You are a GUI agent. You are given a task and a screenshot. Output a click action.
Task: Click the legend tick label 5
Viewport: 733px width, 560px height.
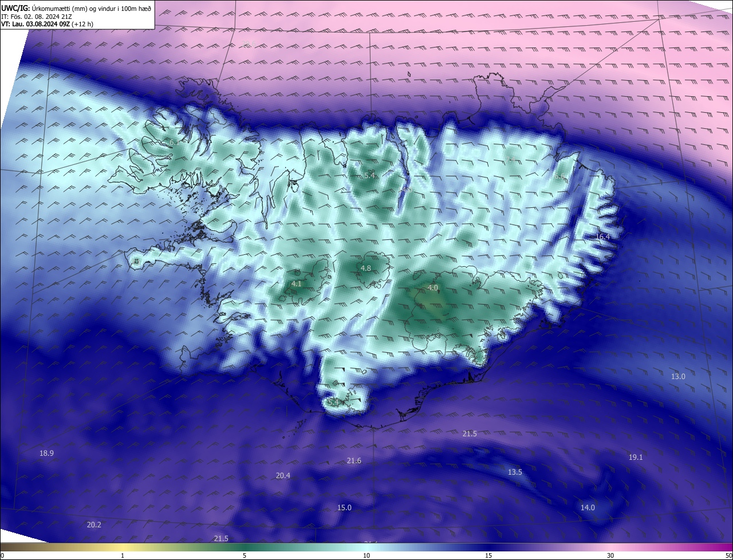245,555
